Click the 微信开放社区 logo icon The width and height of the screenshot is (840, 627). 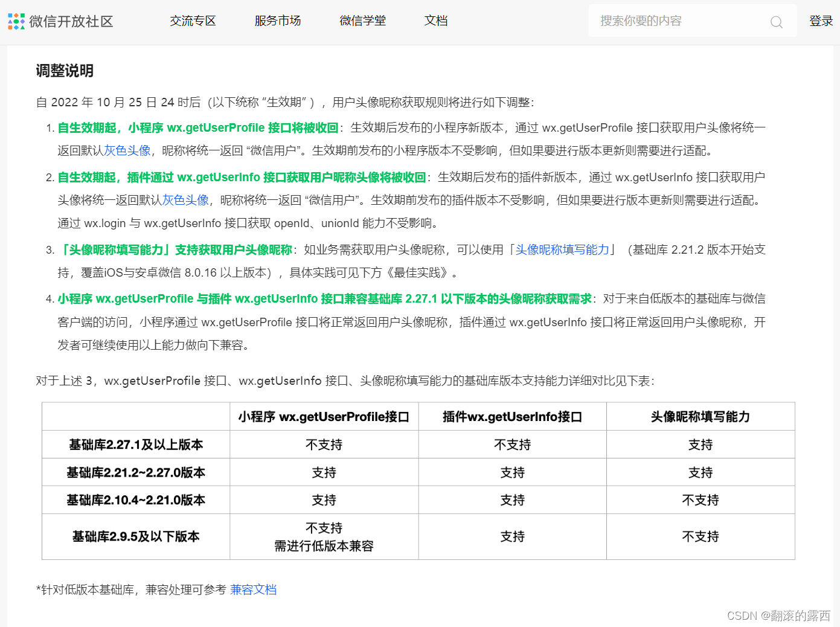16,21
